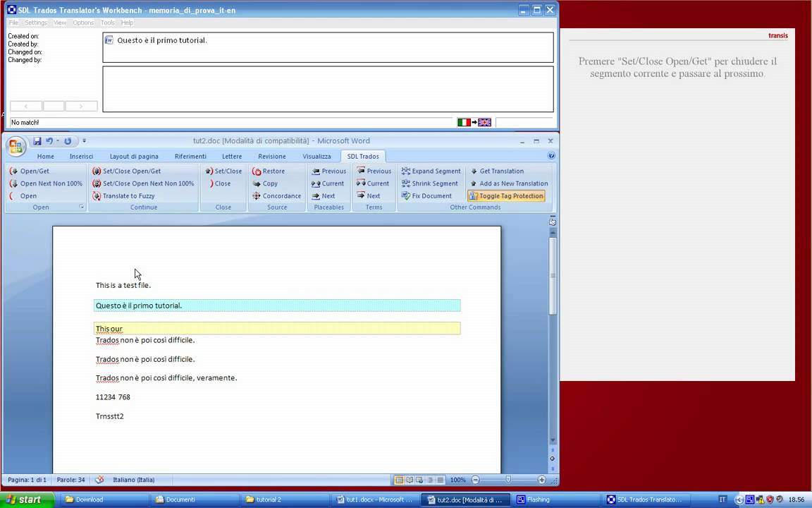The width and height of the screenshot is (812, 508).
Task: Click the Open segment command
Action: click(x=23, y=196)
